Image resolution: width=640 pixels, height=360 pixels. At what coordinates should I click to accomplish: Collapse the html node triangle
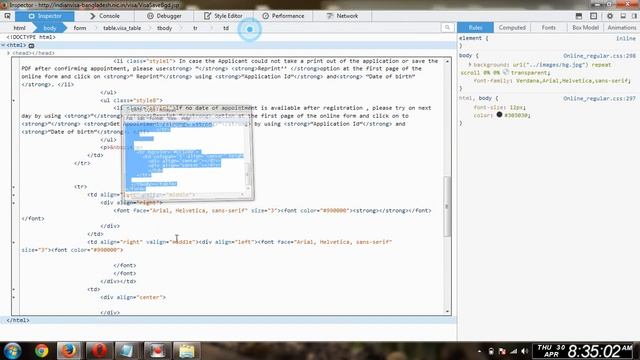[3, 45]
